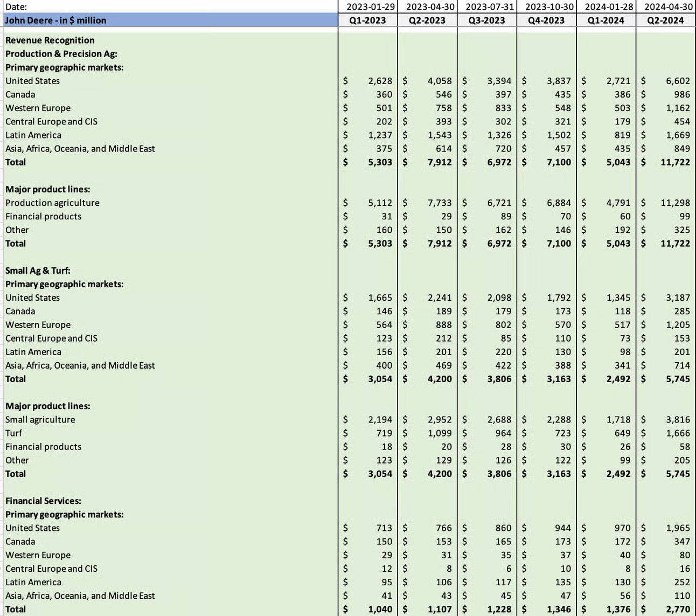
Task: Click the Q4-2023 column header
Action: (x=546, y=20)
